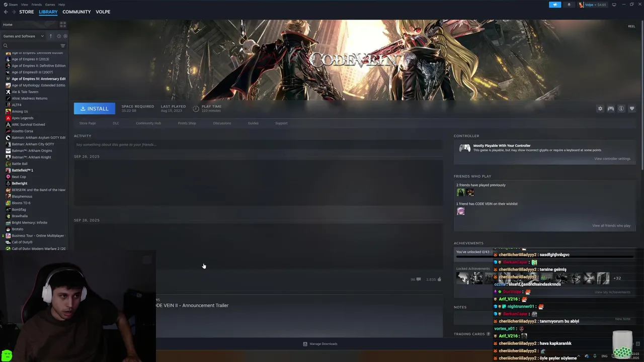Image resolution: width=644 pixels, height=362 pixels.
Task: Select Bellwright in library list
Action: 19,184
